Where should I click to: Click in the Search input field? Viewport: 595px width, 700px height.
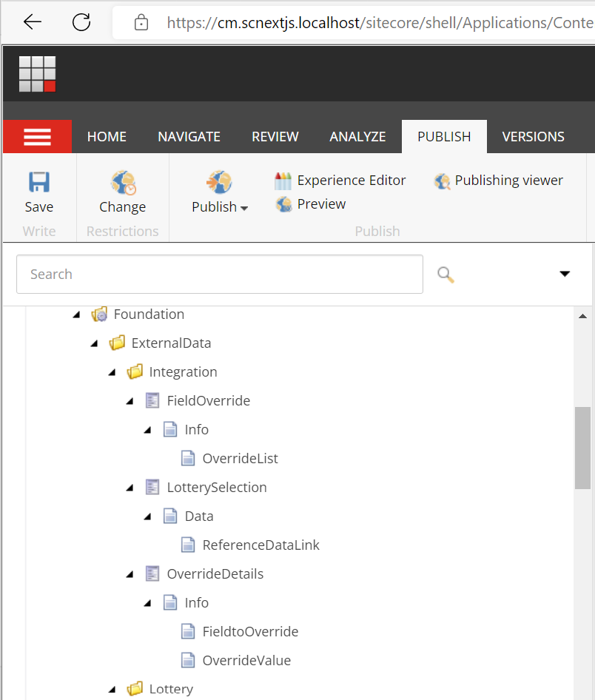tap(220, 274)
